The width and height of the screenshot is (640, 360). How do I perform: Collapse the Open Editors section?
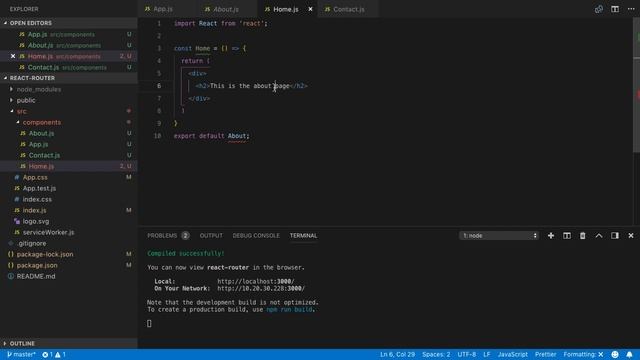[x=69, y=23]
